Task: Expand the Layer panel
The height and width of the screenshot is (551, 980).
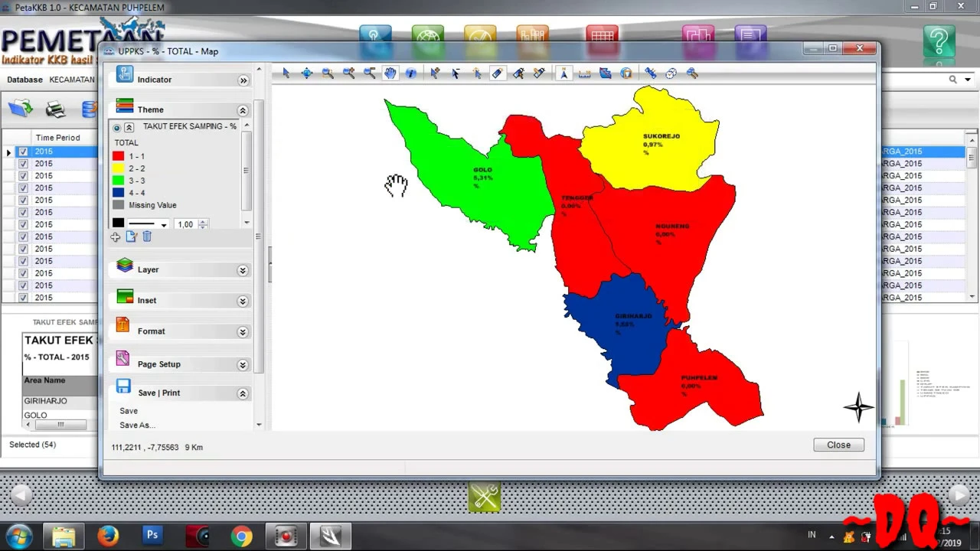Action: pyautogui.click(x=243, y=270)
